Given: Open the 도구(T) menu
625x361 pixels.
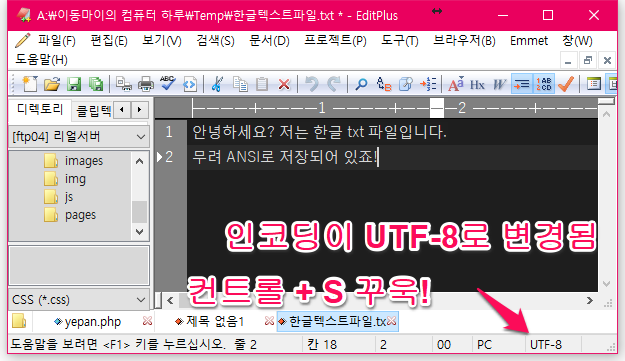Looking at the screenshot, I should tap(400, 41).
